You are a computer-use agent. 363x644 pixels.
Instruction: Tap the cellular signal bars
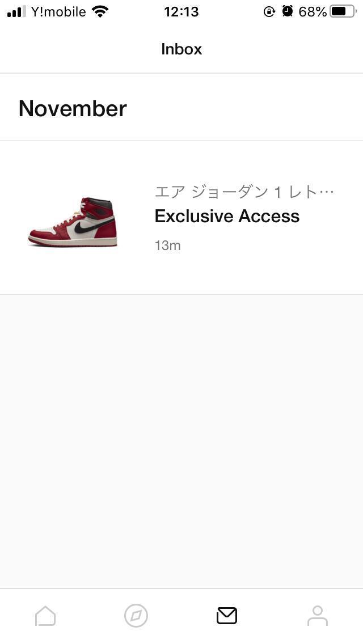click(x=16, y=12)
